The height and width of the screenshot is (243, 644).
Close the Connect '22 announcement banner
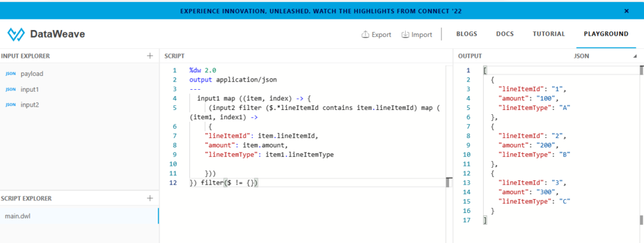pos(626,11)
